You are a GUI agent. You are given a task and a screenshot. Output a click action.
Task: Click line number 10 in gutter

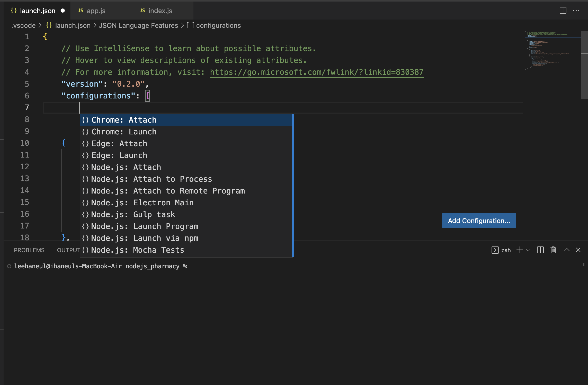pyautogui.click(x=25, y=143)
